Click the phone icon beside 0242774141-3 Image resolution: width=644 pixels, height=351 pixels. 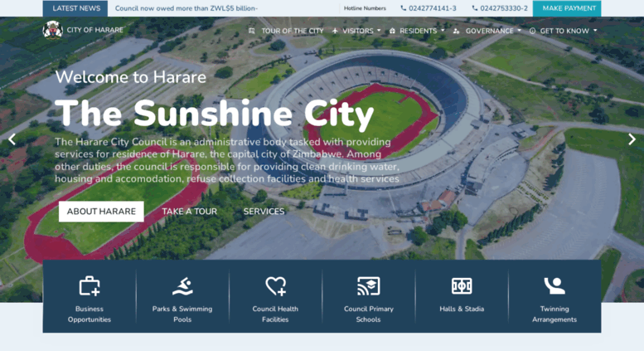(404, 8)
